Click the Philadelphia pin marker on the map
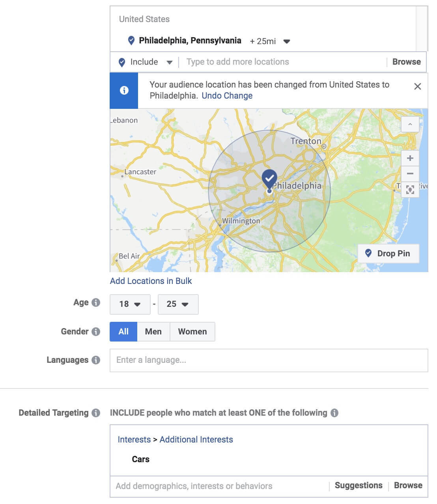 pyautogui.click(x=269, y=179)
